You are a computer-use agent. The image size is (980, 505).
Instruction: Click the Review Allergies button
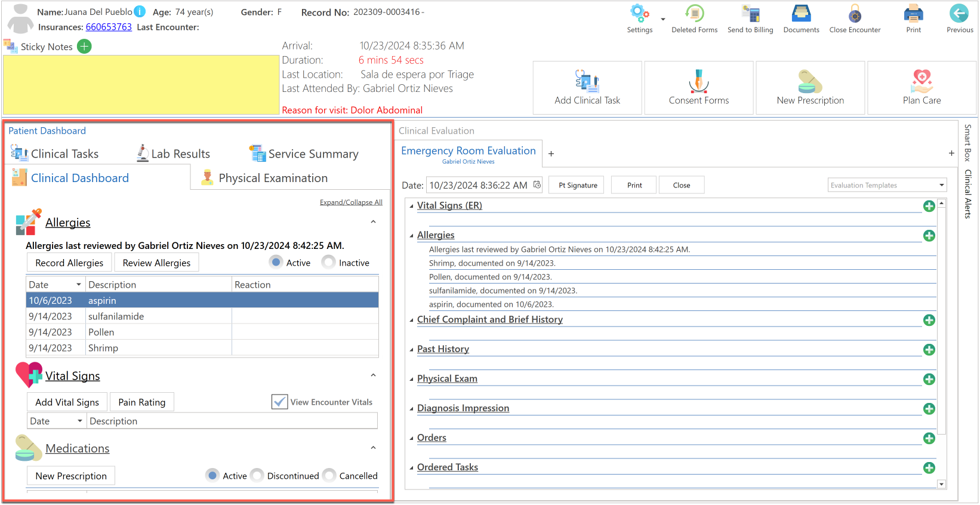click(156, 263)
